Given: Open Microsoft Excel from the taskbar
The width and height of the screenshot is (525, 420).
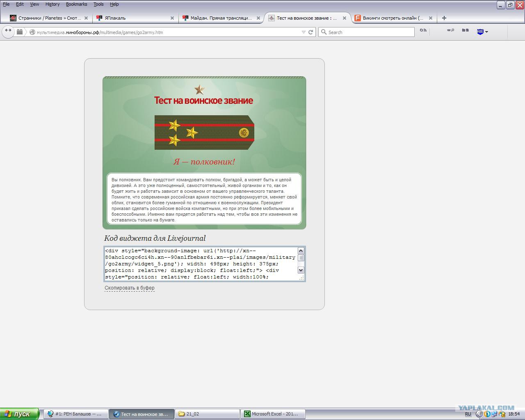Looking at the screenshot, I should coord(274,414).
